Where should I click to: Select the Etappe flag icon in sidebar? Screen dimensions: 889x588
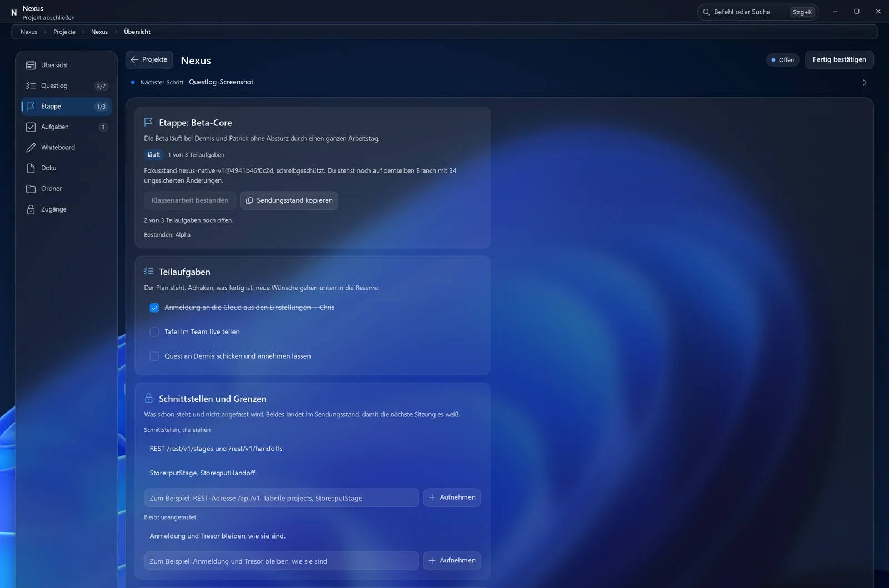point(31,107)
